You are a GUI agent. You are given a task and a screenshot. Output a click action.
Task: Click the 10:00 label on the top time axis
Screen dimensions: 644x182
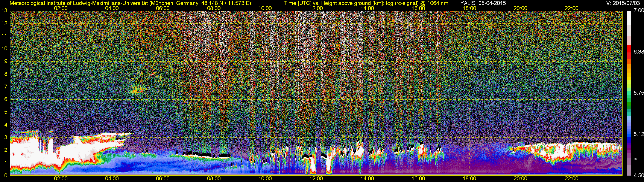(x=265, y=8)
